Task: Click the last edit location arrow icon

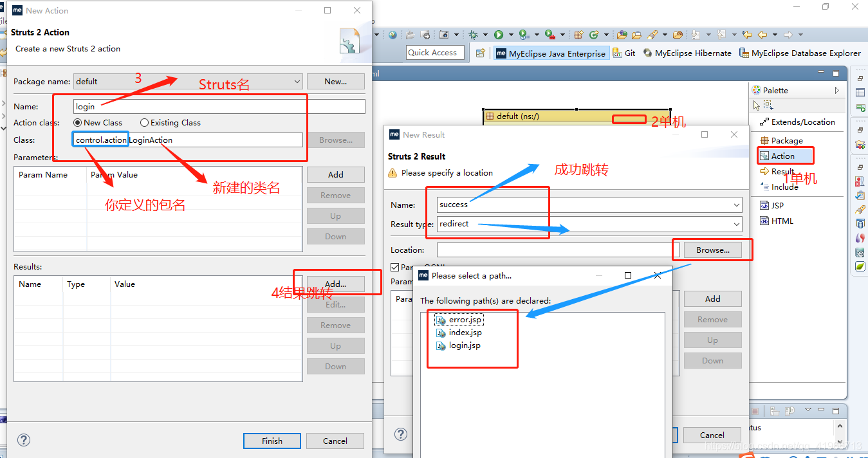Action: 747,35
